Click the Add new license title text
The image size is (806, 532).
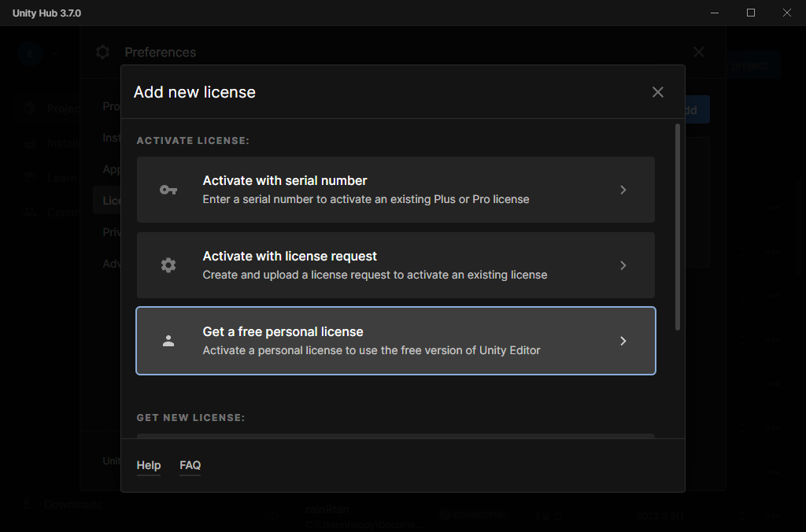(194, 92)
